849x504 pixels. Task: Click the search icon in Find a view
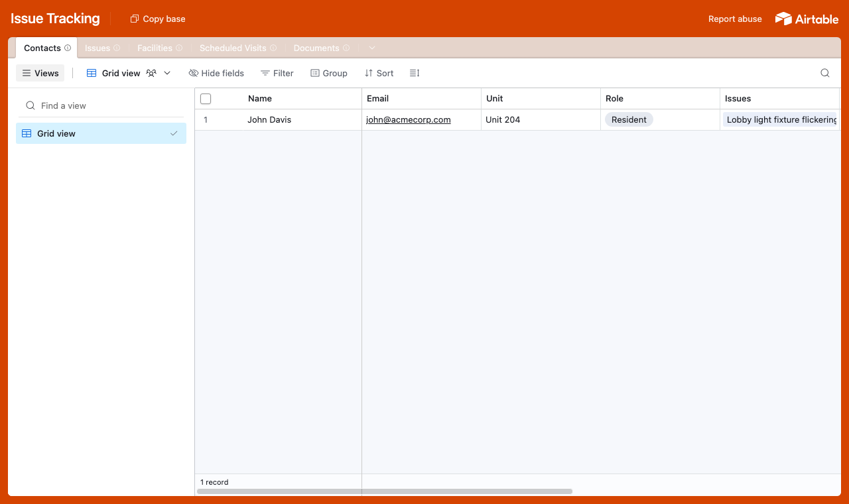tap(31, 105)
